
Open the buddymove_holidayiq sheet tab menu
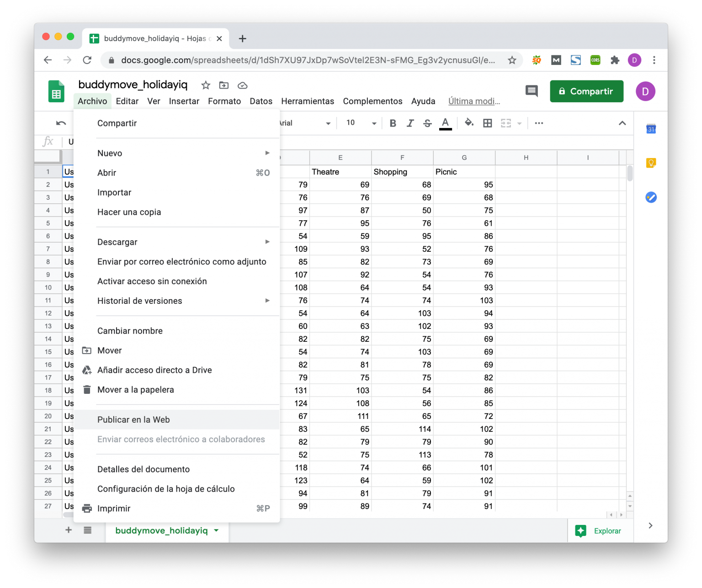pos(216,530)
